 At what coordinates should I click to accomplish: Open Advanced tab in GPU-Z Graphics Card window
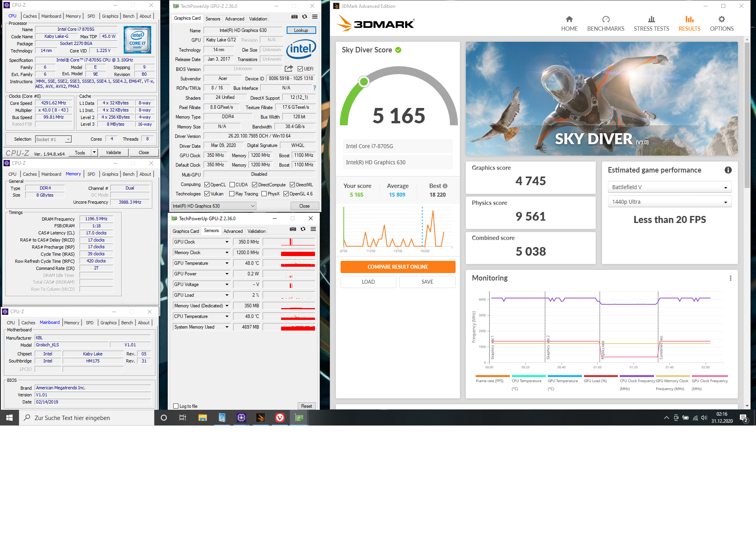pyautogui.click(x=235, y=19)
